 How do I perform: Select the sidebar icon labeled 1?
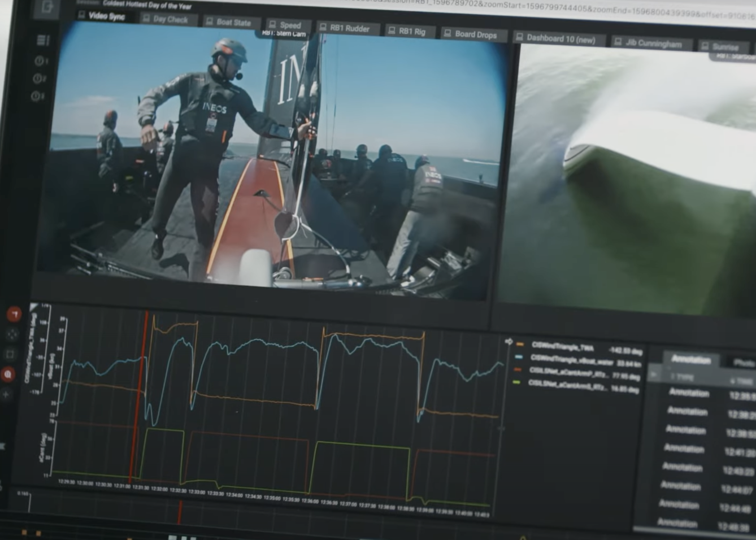pos(41,60)
